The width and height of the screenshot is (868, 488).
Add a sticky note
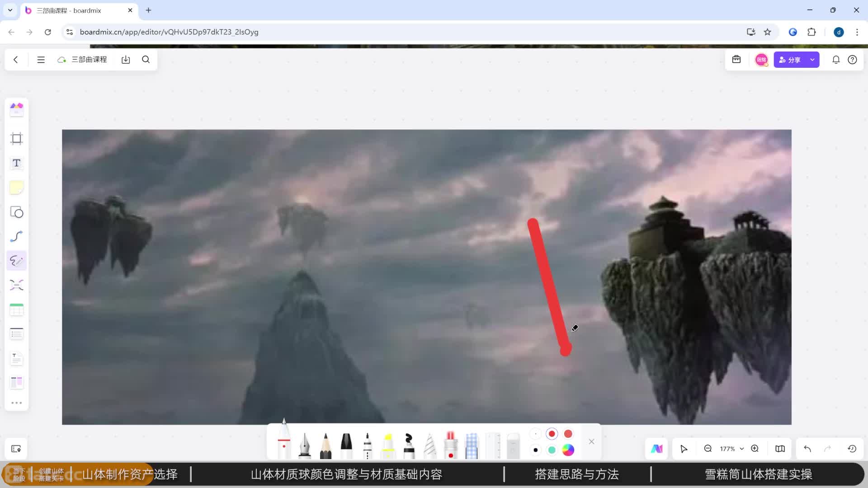pos(17,188)
